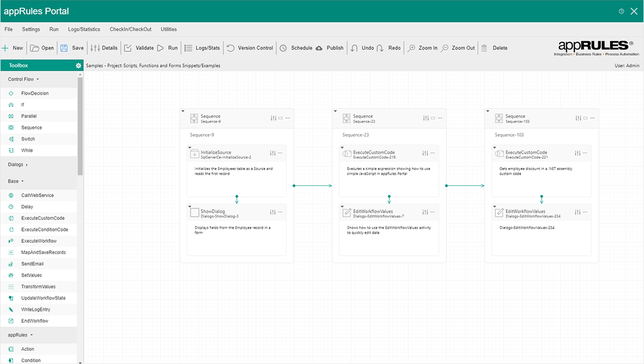Viewport: 644px width, 364px height.
Task: Select ExecuteWorkflow in toolbox
Action: point(39,241)
